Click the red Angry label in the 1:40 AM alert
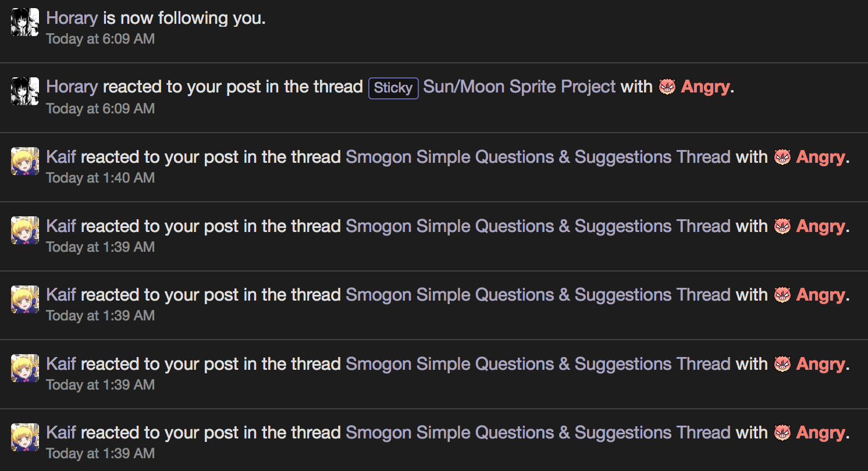Image resolution: width=868 pixels, height=471 pixels. pyautogui.click(x=820, y=157)
